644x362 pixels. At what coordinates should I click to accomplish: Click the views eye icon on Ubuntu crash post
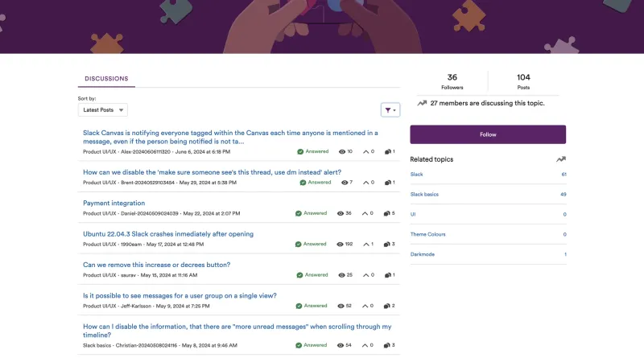(x=340, y=245)
